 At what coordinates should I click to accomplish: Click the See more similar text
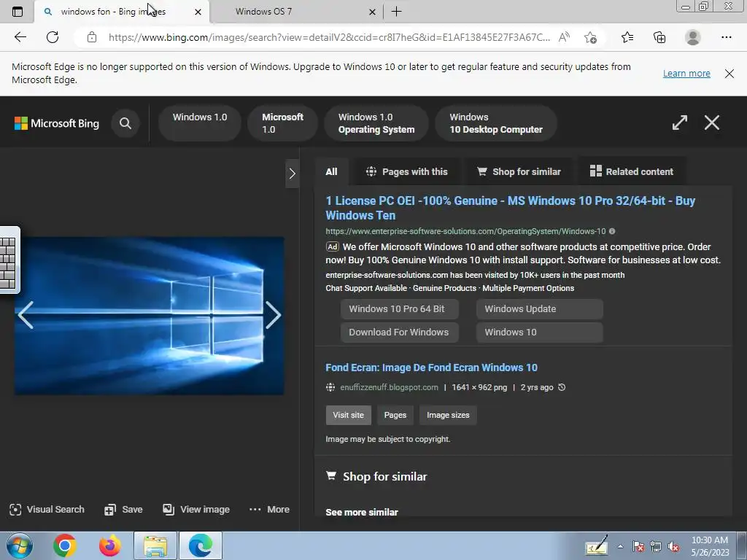pyautogui.click(x=362, y=513)
